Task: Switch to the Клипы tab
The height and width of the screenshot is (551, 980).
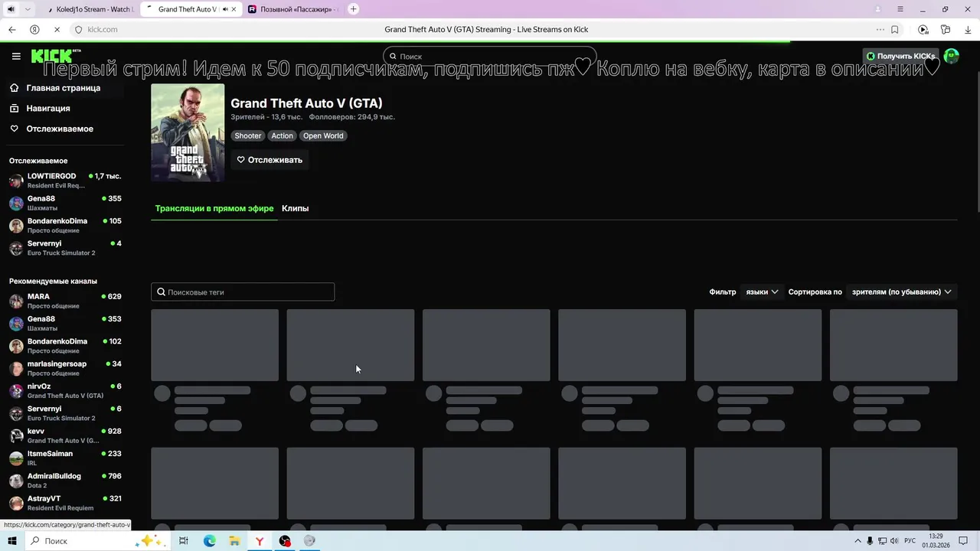Action: pyautogui.click(x=295, y=208)
